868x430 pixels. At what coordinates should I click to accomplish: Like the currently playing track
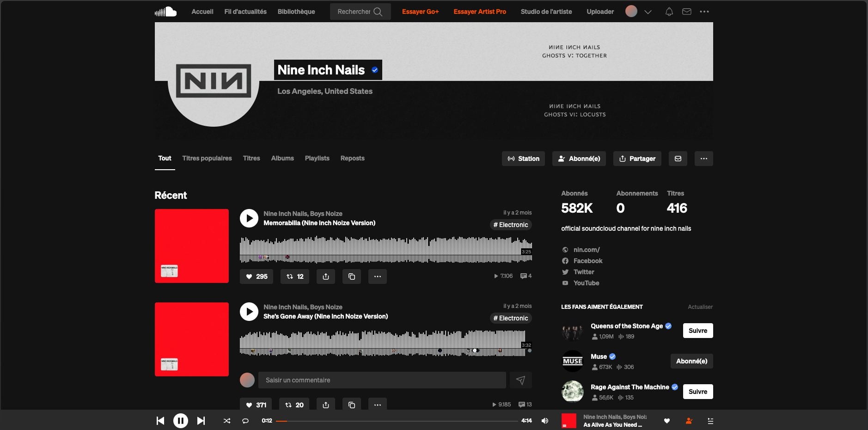click(667, 421)
